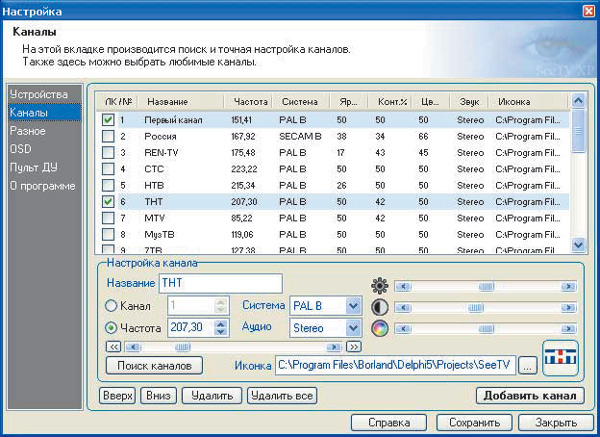Open the Разное section
600x437 pixels.
28,131
